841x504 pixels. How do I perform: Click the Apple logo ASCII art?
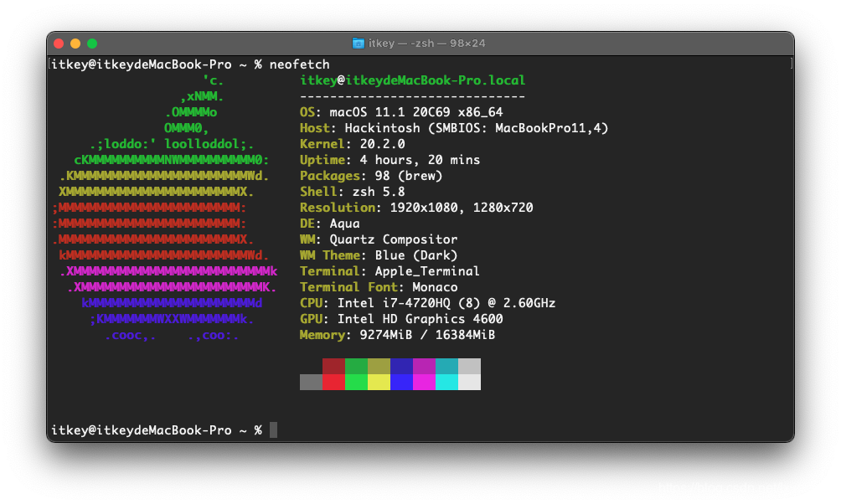165,208
